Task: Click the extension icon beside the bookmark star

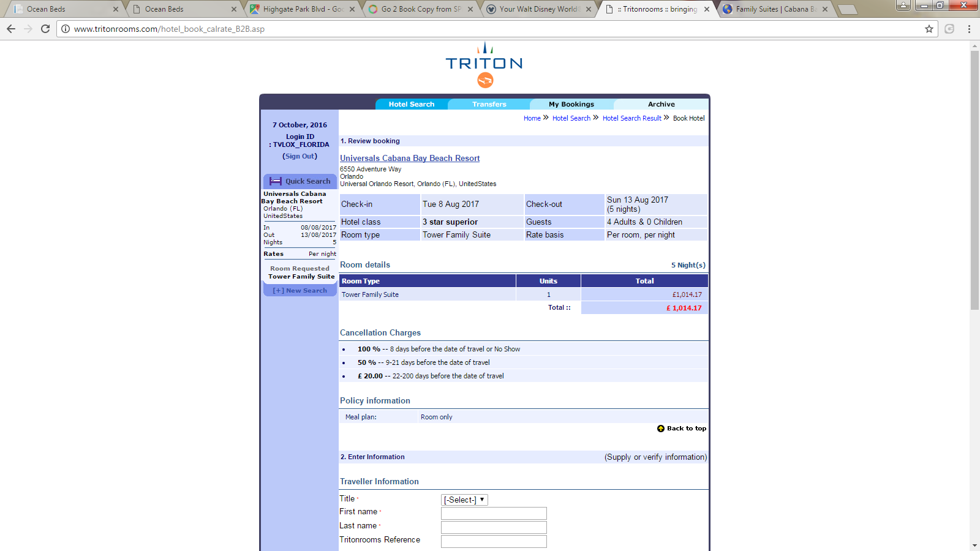Action: [x=949, y=29]
